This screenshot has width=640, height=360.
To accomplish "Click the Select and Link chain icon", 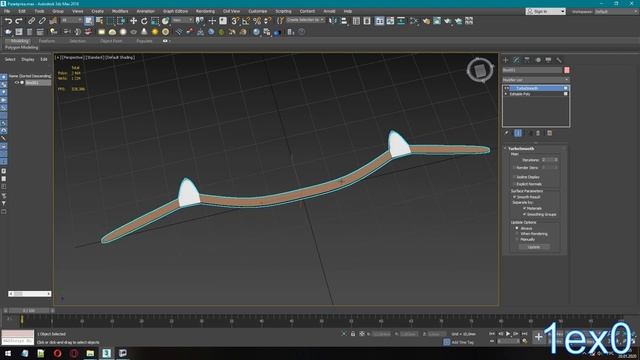I will (31, 21).
